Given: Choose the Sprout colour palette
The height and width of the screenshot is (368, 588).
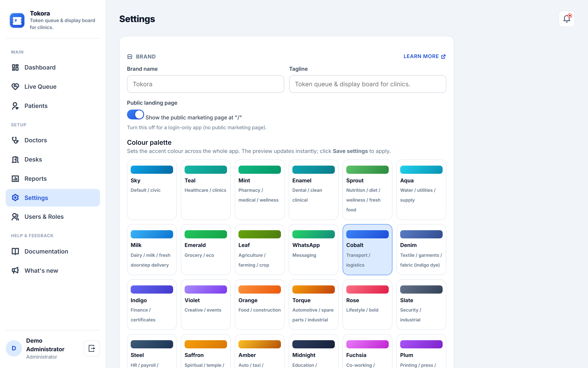Looking at the screenshot, I should [x=368, y=190].
